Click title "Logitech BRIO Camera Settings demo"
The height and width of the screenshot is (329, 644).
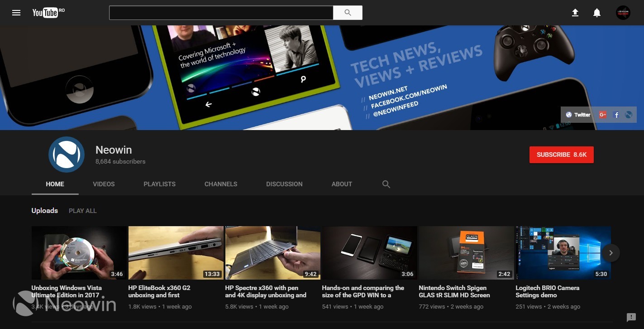[x=548, y=291]
